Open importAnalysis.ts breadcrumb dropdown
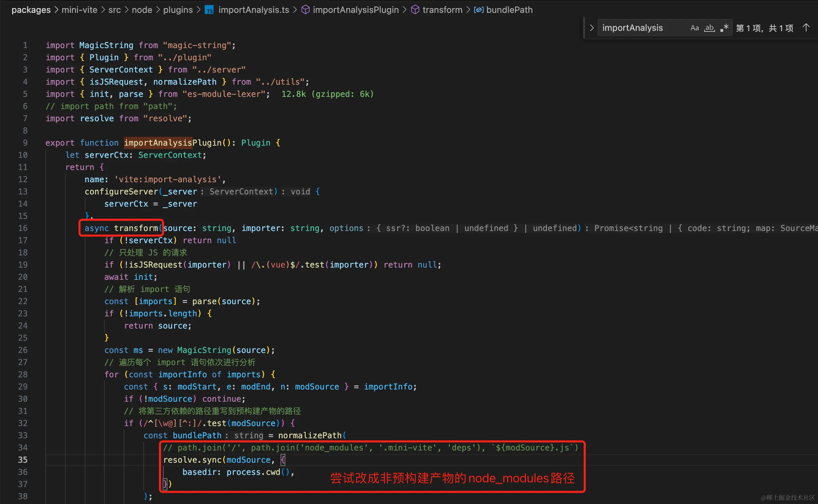This screenshot has width=818, height=504. tap(253, 10)
